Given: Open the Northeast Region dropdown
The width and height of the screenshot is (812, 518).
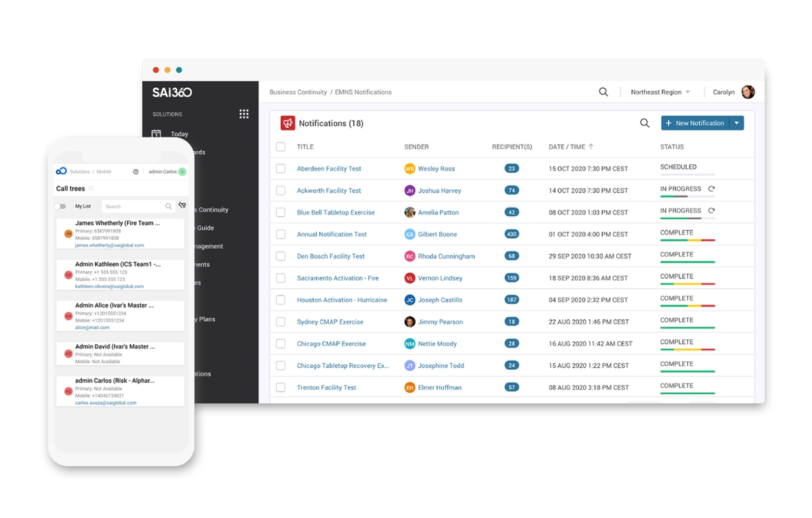Looking at the screenshot, I should pyautogui.click(x=659, y=92).
